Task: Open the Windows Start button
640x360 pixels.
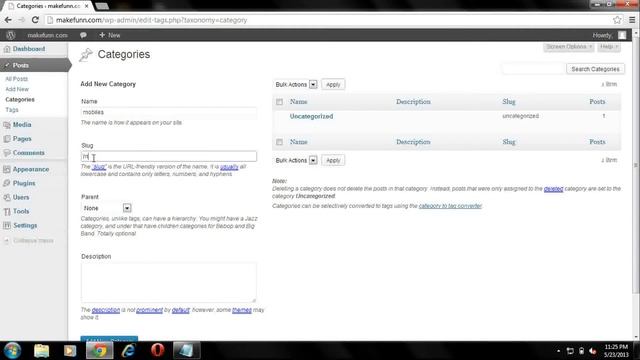Action: (12, 351)
